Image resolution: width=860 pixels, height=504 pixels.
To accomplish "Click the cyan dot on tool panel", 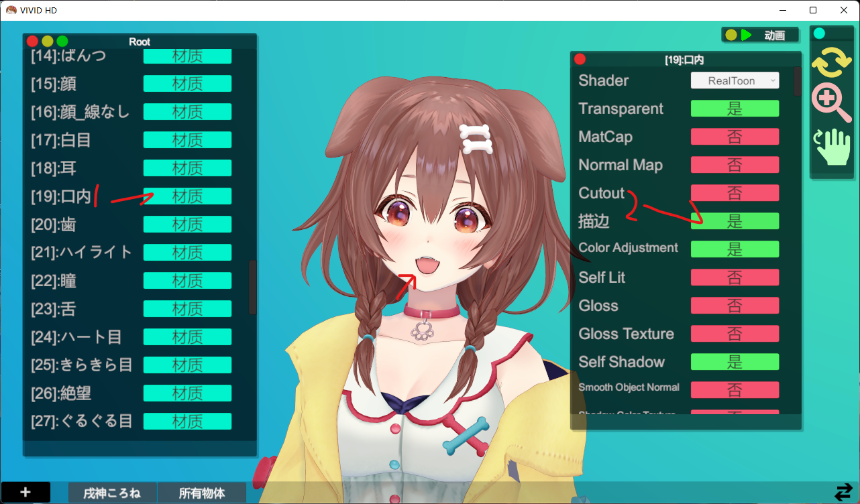I will 819,34.
